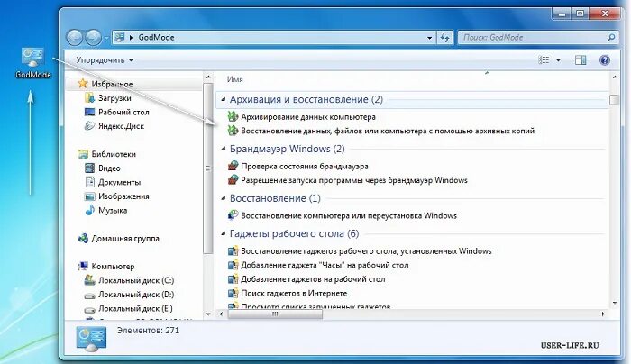This screenshot has width=631, height=364.
Task: Click the GodMode icon in details pane
Action: [91, 339]
